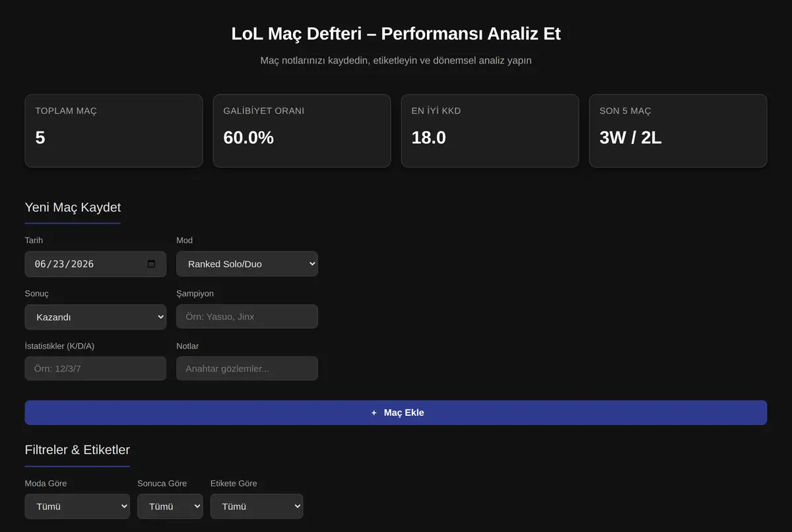The width and height of the screenshot is (792, 532).
Task: Click the 3W / 2L value
Action: click(630, 137)
